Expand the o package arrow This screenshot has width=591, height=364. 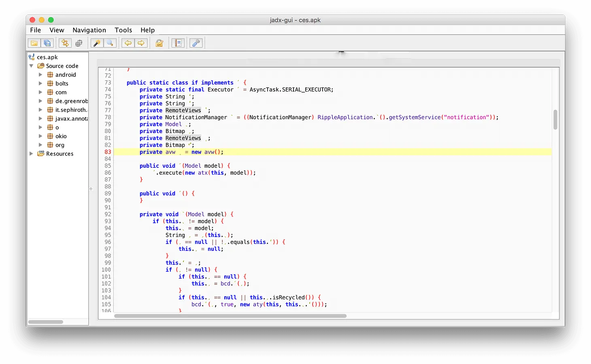(40, 127)
